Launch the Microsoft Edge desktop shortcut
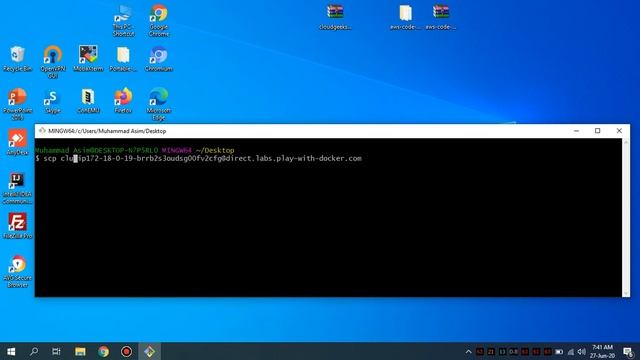Viewport: 640px width, 360px height. click(x=159, y=104)
